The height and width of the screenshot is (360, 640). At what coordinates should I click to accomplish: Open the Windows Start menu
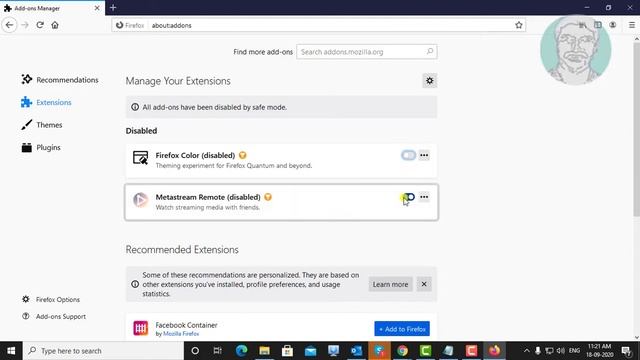(11, 351)
